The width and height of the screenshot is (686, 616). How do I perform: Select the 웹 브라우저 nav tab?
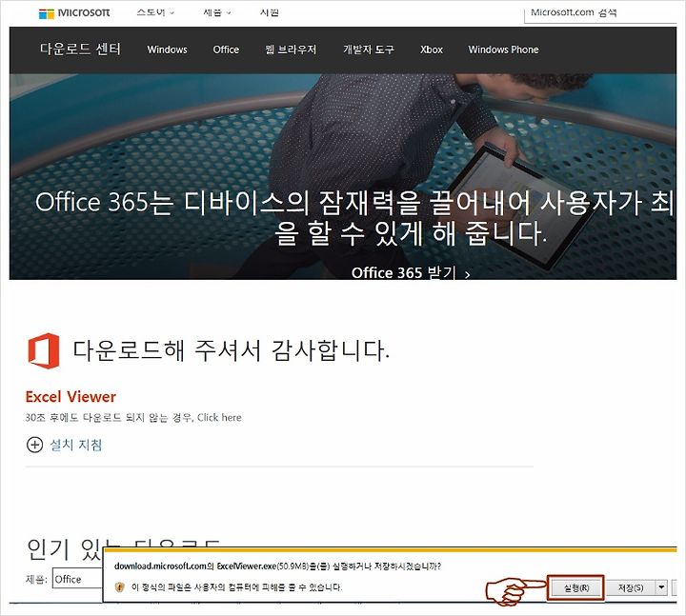[291, 50]
